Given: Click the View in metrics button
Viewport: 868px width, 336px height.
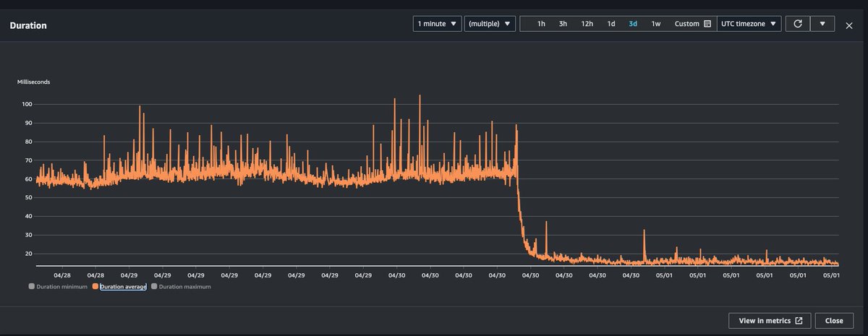Looking at the screenshot, I should (x=770, y=321).
